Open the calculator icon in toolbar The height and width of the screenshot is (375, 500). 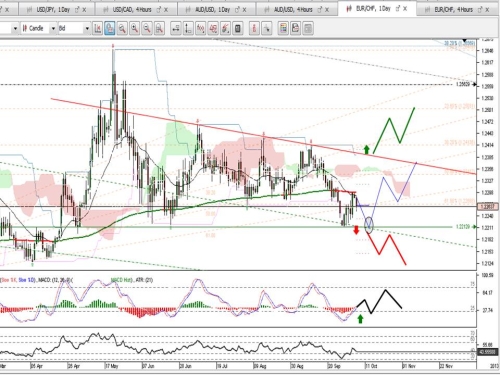click(237, 29)
